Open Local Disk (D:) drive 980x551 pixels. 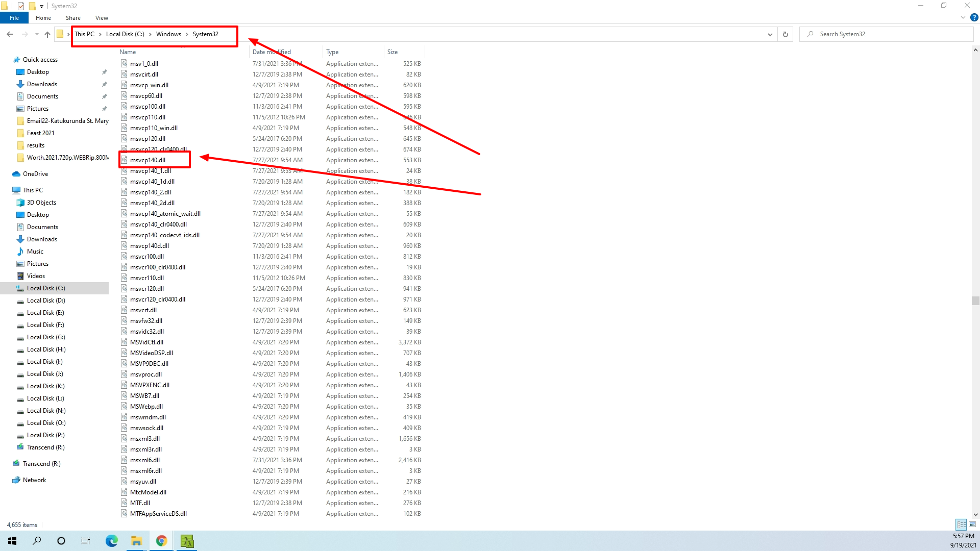tap(46, 300)
